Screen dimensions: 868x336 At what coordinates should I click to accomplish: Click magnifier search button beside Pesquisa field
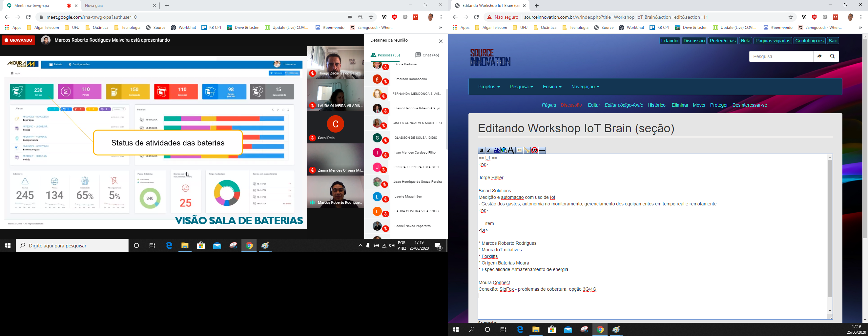click(832, 57)
